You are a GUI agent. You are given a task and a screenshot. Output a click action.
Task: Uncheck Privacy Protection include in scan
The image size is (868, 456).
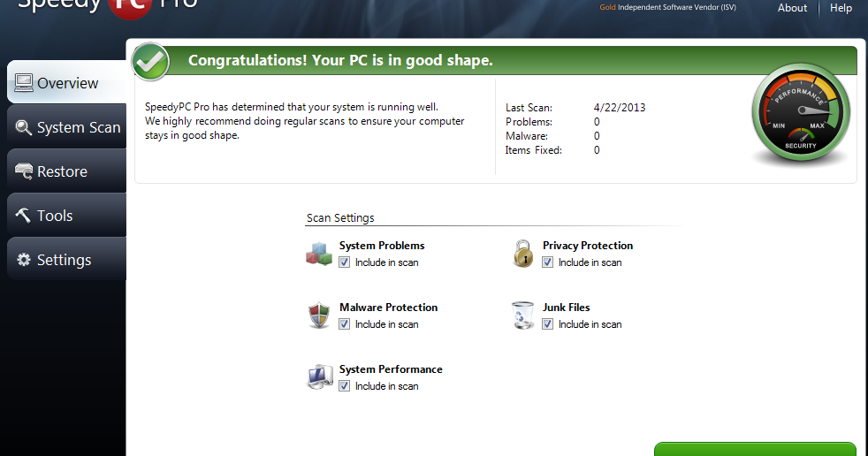point(547,262)
